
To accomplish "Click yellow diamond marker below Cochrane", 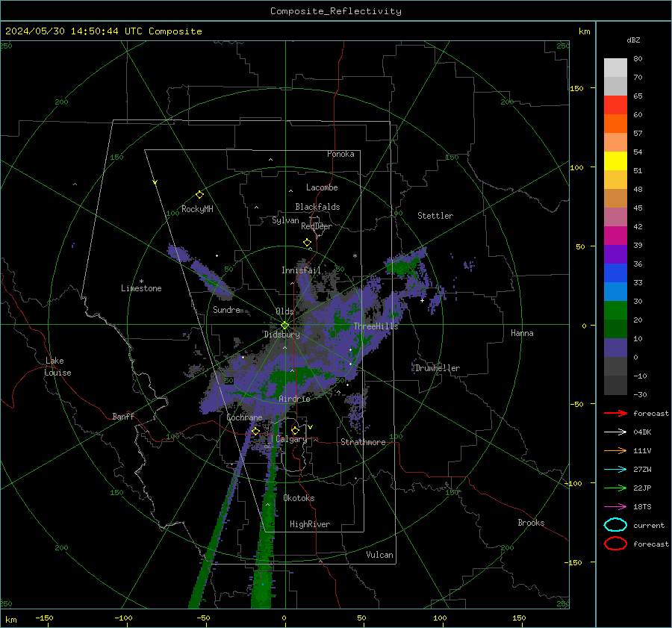I will [255, 431].
